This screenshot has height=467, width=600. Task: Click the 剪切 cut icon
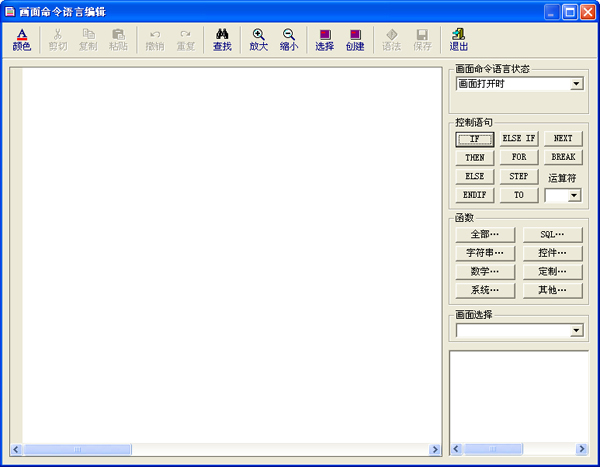tap(58, 40)
